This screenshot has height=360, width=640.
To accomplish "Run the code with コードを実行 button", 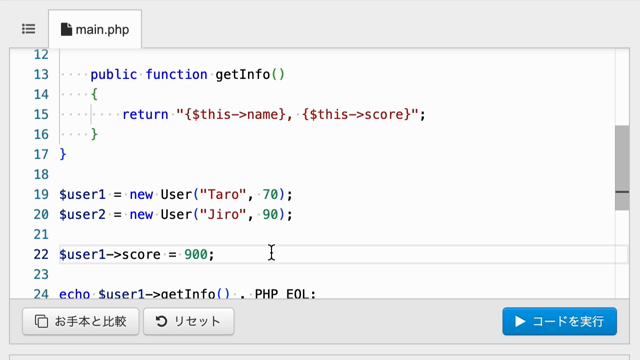I will point(560,321).
